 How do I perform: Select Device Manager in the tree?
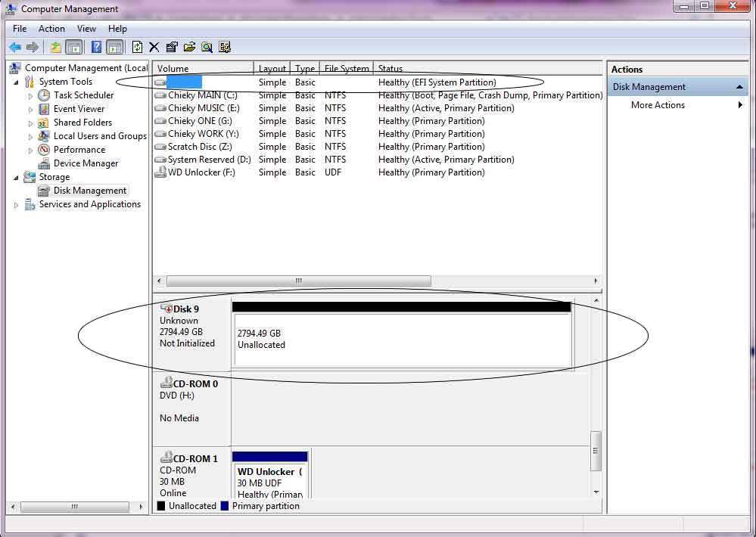tap(86, 163)
